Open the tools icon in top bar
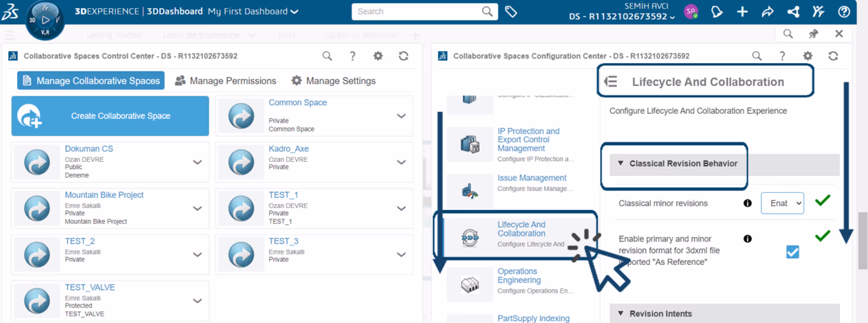868x323 pixels. coord(818,11)
